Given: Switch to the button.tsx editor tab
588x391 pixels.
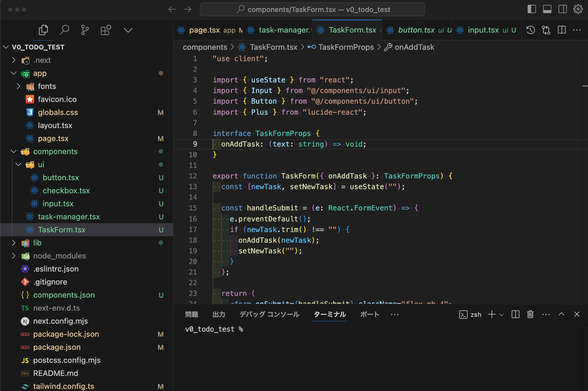Looking at the screenshot, I should pyautogui.click(x=416, y=30).
